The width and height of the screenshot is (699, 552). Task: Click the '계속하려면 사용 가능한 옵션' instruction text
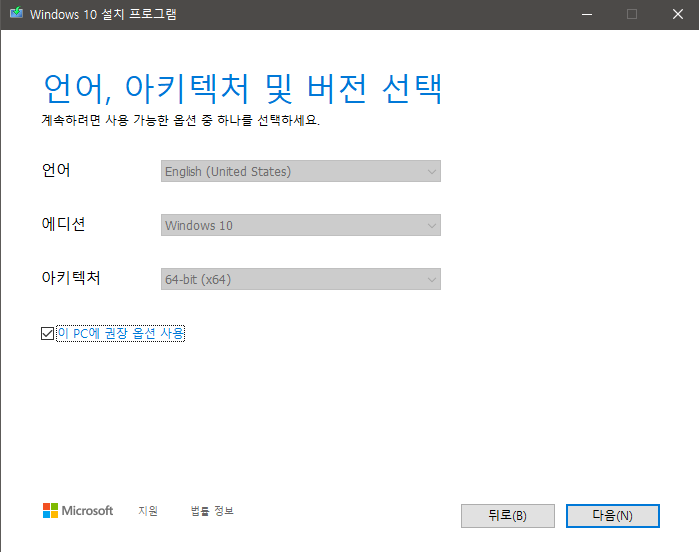coord(181,120)
